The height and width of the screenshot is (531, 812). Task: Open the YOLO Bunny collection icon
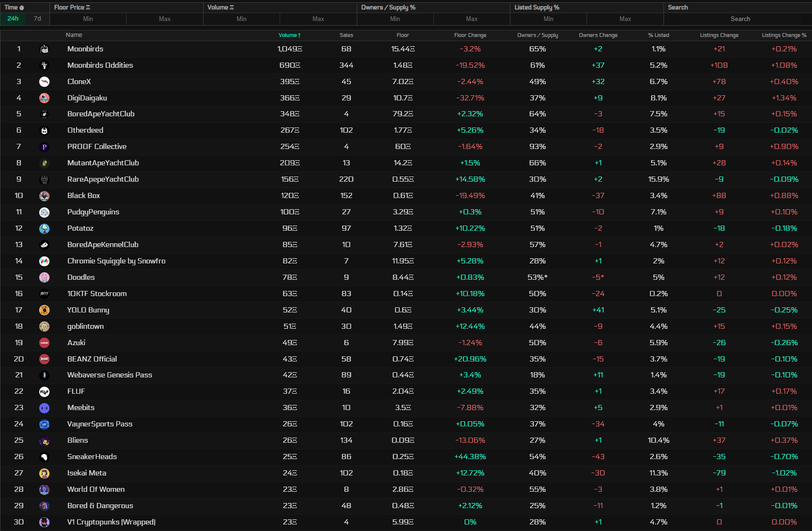click(44, 310)
